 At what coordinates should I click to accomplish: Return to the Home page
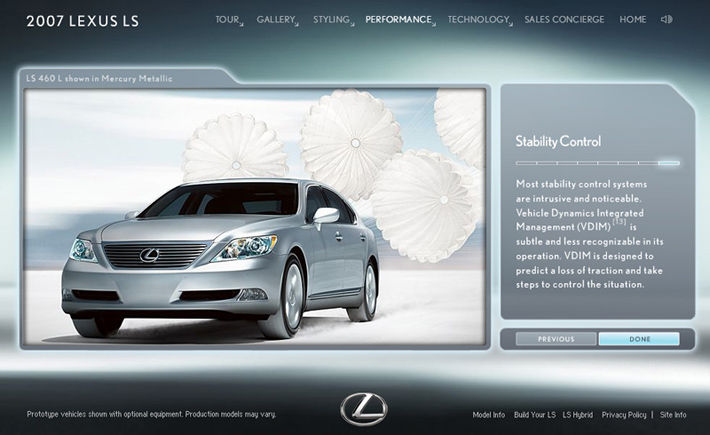coord(633,19)
